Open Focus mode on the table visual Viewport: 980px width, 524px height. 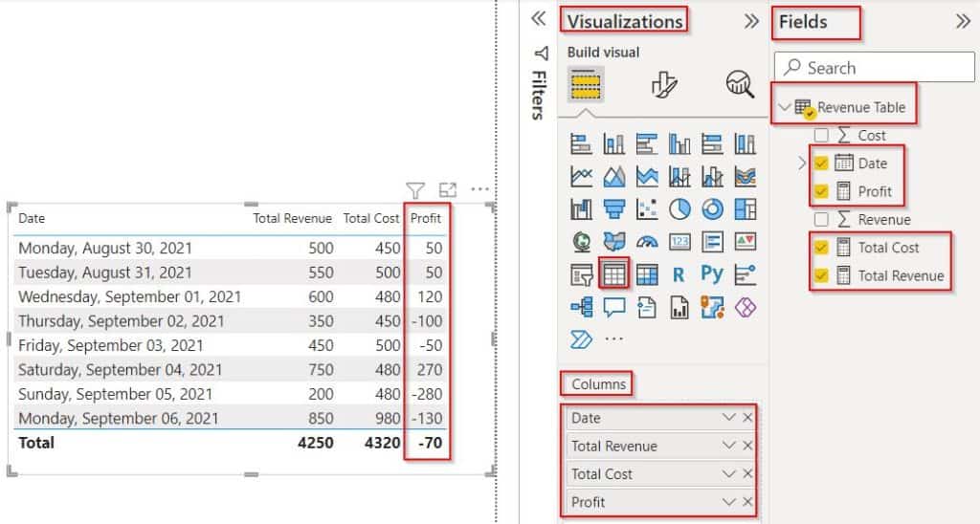[x=448, y=190]
